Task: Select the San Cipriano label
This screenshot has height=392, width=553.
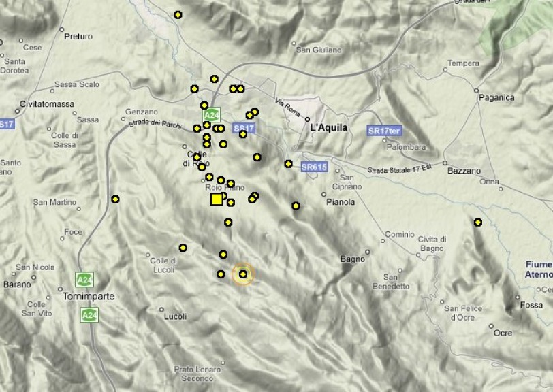Action: [x=347, y=182]
